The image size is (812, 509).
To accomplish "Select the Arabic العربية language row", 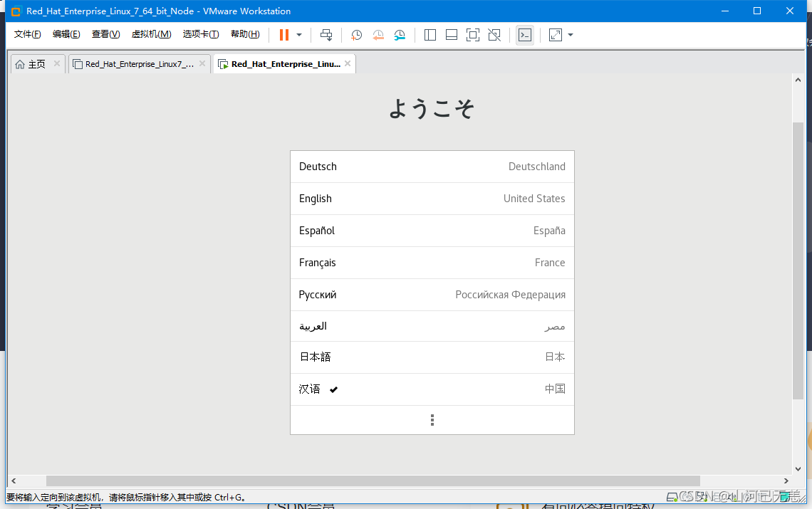I will 432,326.
